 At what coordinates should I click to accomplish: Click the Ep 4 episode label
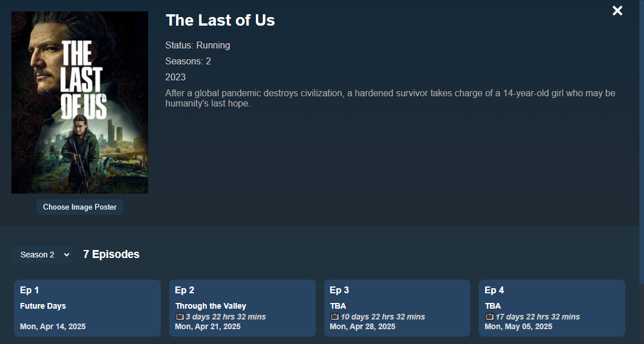coord(494,290)
